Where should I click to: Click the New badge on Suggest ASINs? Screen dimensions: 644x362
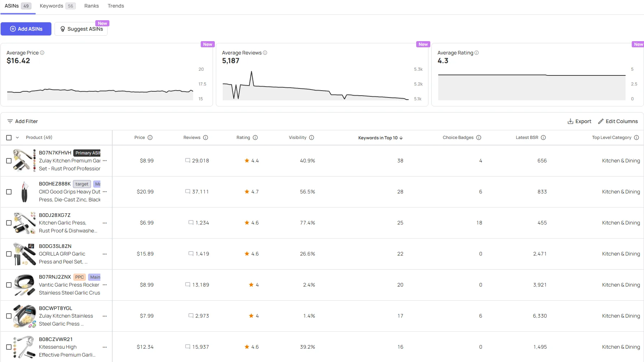[x=103, y=23]
